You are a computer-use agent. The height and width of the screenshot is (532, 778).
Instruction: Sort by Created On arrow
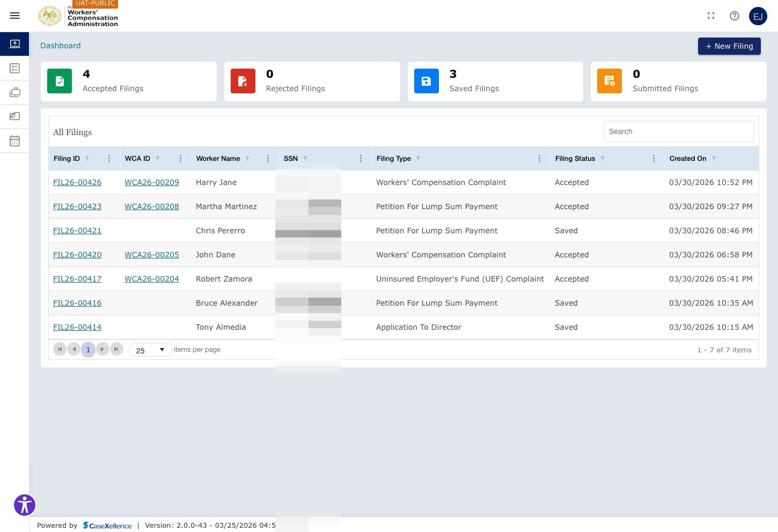714,159
